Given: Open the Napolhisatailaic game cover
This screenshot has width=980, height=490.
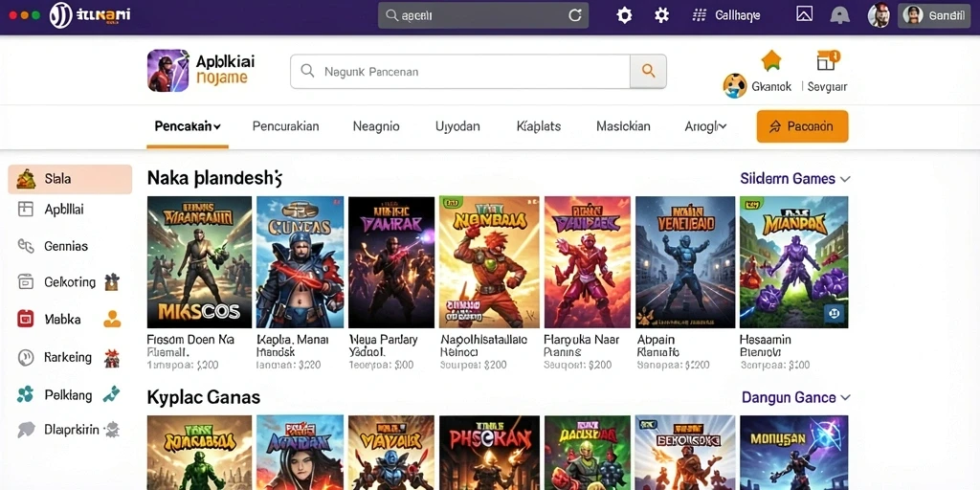Looking at the screenshot, I should pos(489,262).
